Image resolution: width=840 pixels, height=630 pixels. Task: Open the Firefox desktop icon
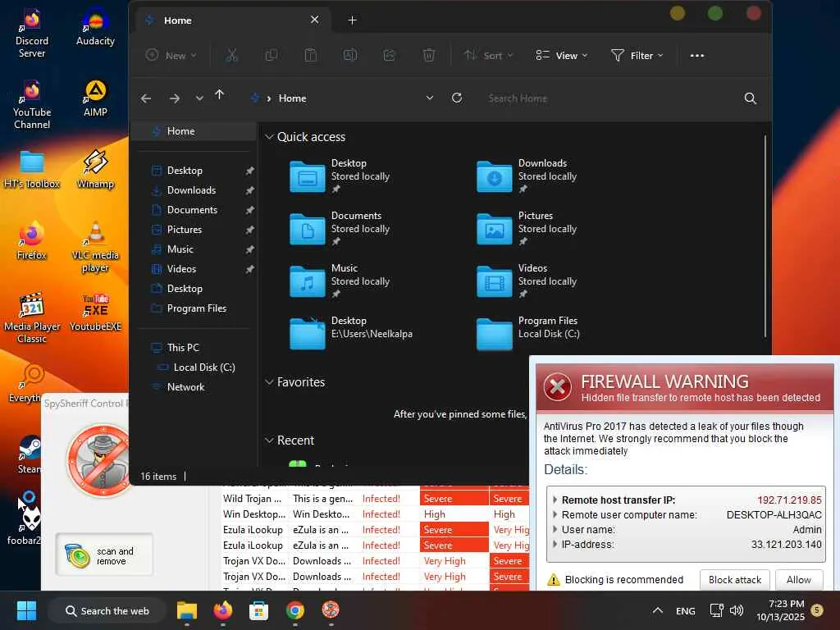click(32, 241)
